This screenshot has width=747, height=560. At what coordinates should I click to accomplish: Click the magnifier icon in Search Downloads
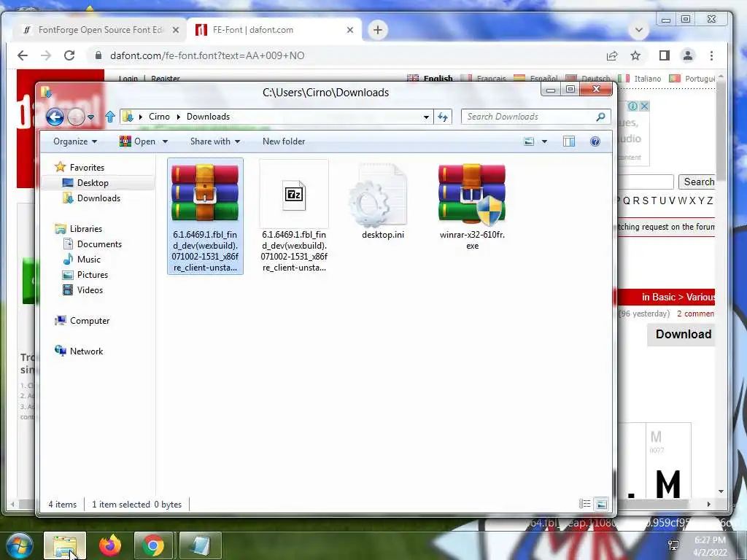[x=601, y=117]
